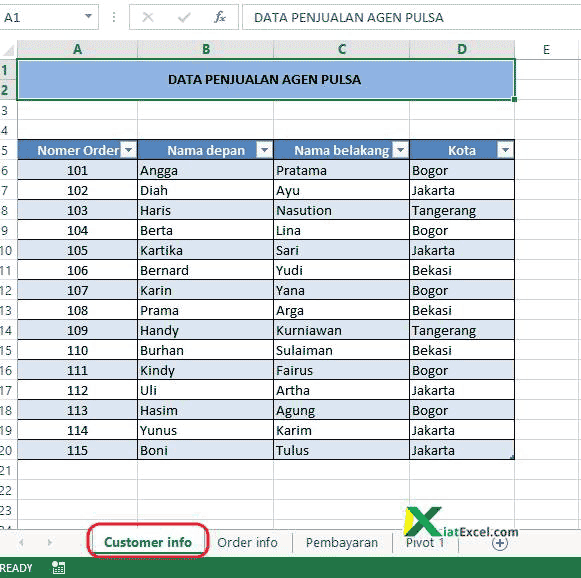
Task: Click the macro recording icon in status bar
Action: click(x=59, y=568)
